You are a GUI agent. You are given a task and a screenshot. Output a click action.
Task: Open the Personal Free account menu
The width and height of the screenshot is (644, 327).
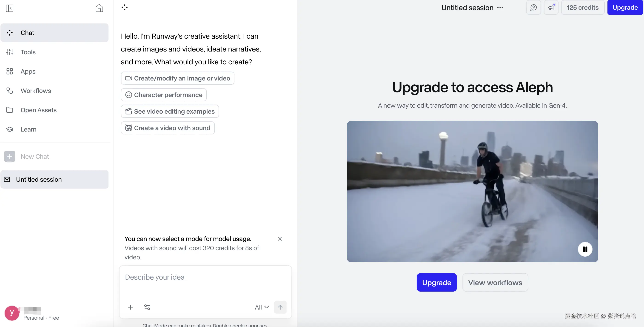pos(32,313)
